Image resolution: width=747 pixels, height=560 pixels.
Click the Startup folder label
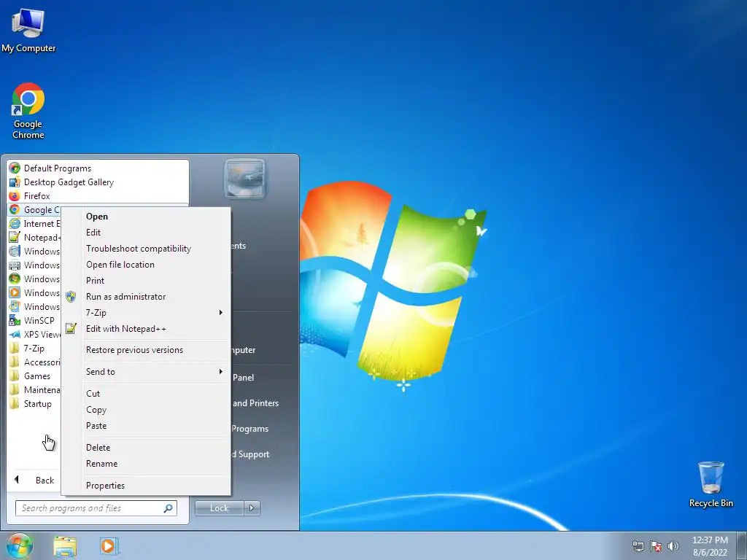click(x=38, y=403)
